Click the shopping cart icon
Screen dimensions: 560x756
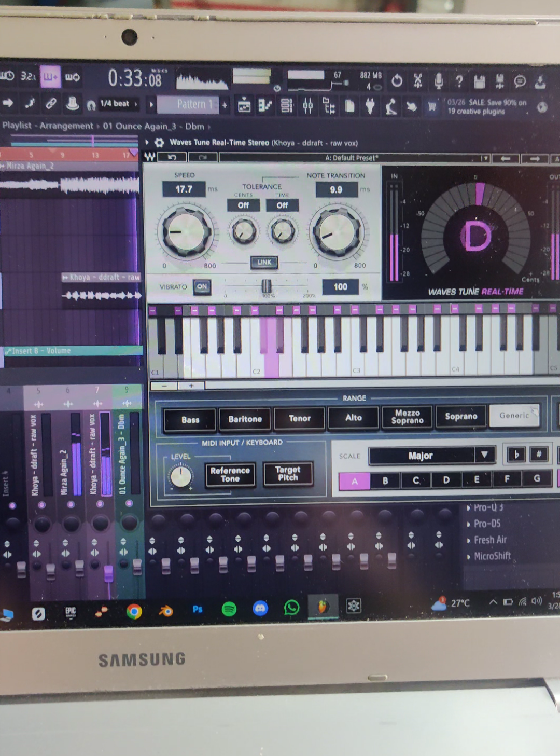pos(431,106)
